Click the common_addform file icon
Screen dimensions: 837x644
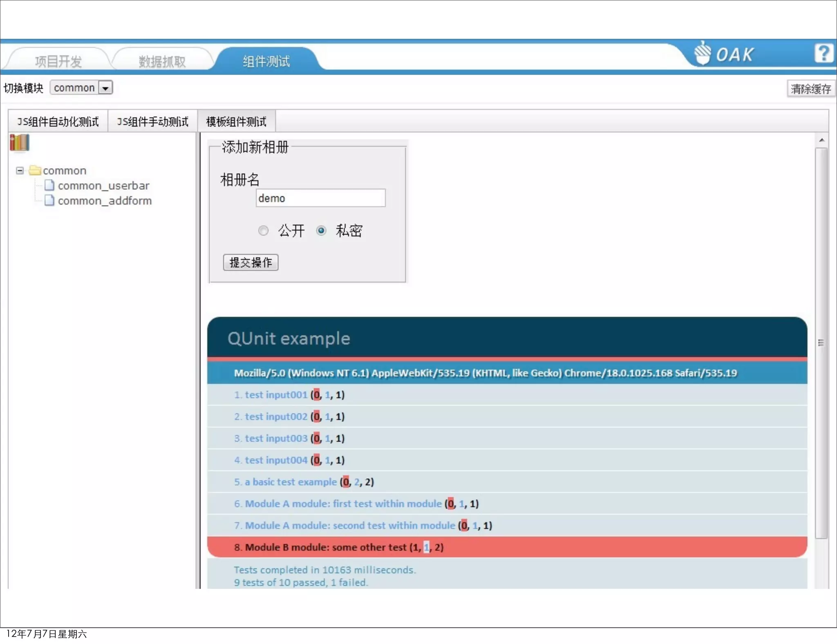coord(49,201)
